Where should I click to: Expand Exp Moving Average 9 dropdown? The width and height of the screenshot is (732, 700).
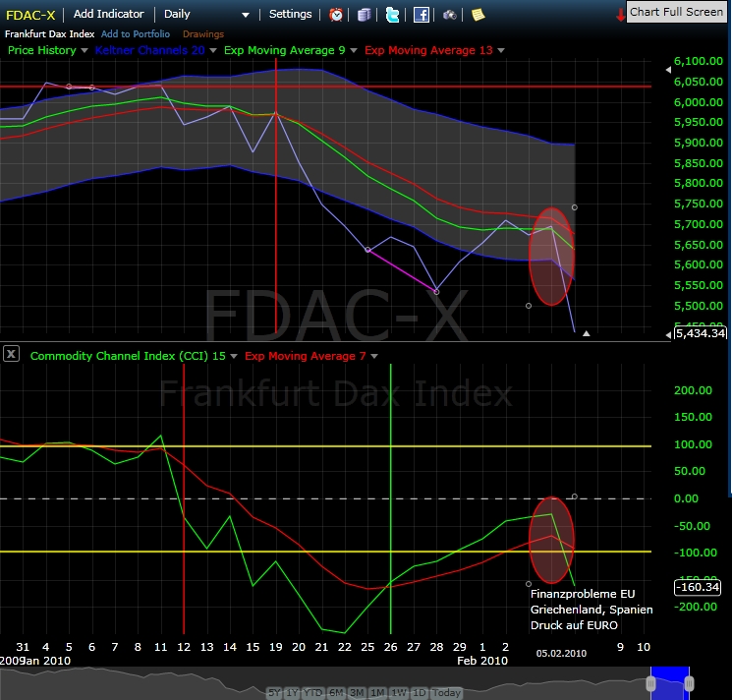354,50
